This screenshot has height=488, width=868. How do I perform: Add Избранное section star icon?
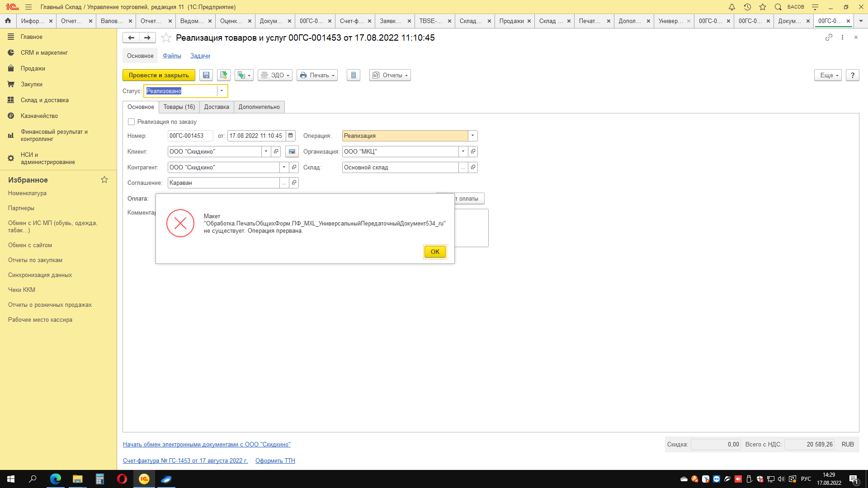click(x=104, y=180)
